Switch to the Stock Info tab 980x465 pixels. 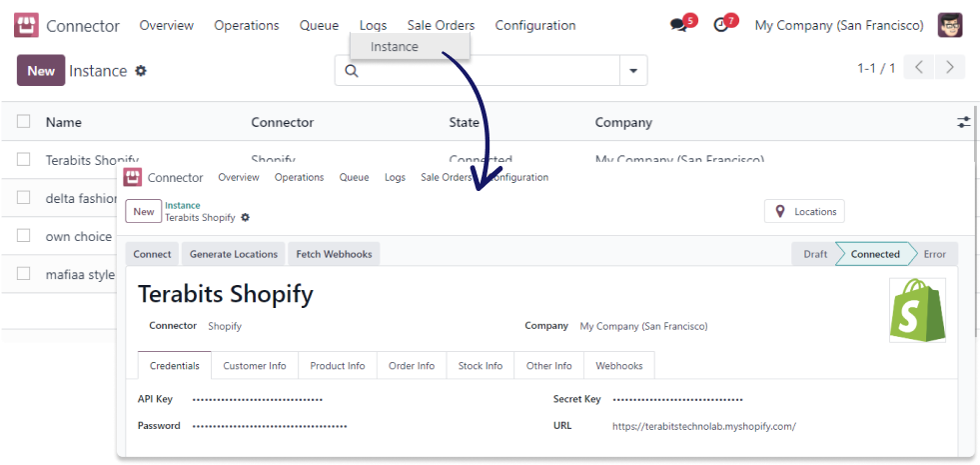[x=480, y=365]
